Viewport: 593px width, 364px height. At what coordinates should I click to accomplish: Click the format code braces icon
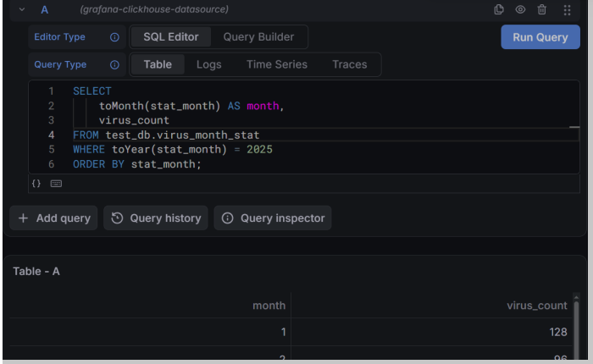click(36, 184)
